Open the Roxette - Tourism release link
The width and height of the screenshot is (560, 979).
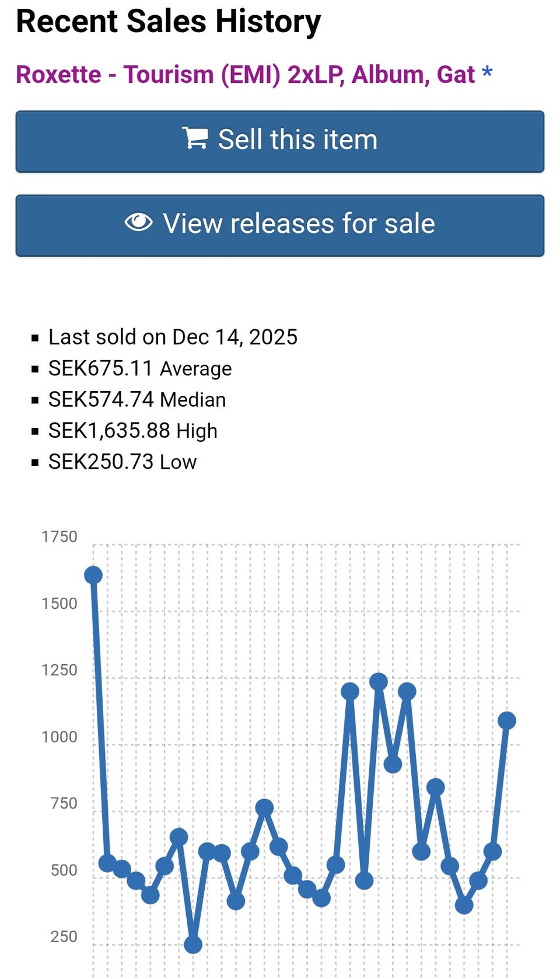245,75
